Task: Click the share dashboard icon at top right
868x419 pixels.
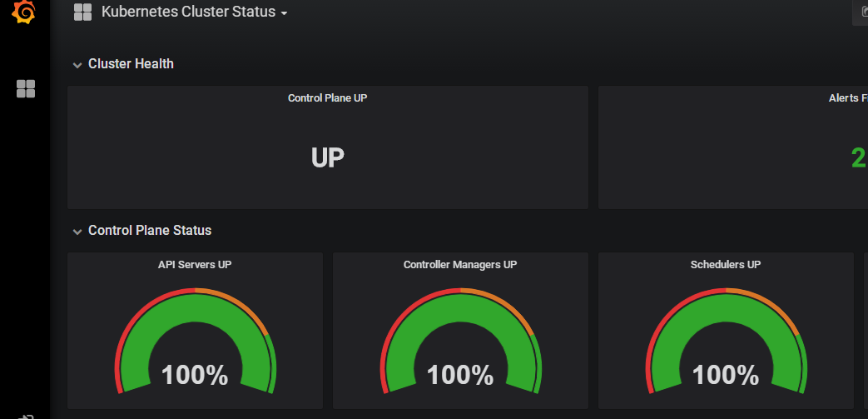Action: 861,13
